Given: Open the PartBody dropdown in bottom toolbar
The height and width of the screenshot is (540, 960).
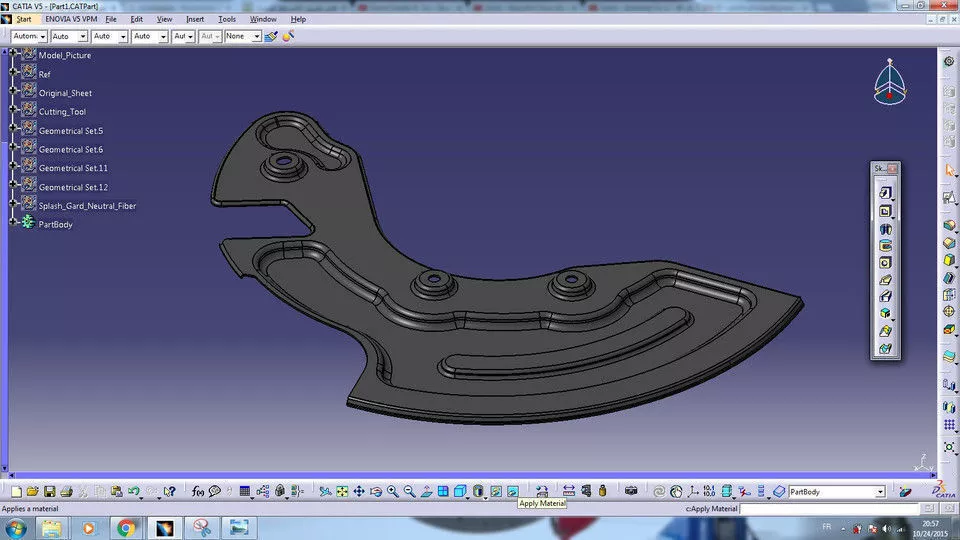Looking at the screenshot, I should [880, 492].
